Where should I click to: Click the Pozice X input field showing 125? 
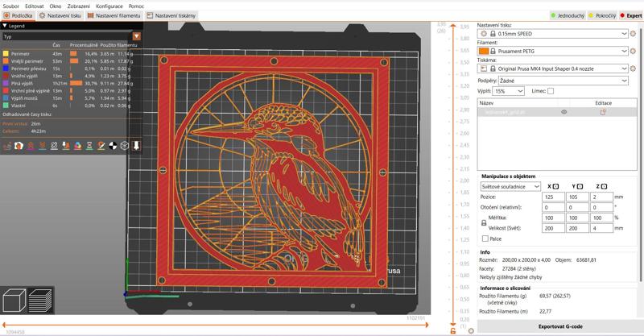pyautogui.click(x=553, y=197)
